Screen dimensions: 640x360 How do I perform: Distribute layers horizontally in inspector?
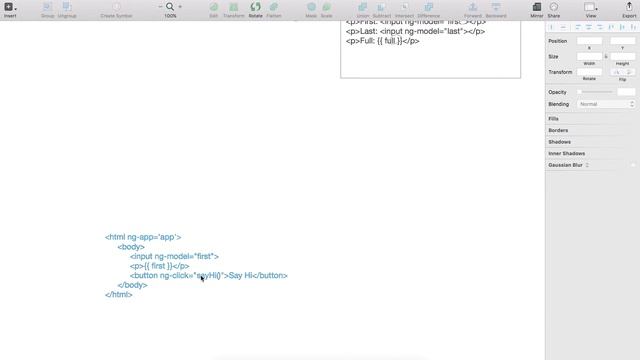point(552,27)
